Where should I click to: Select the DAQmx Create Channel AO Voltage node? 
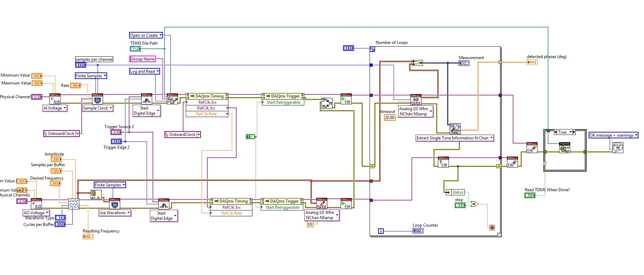(36, 204)
